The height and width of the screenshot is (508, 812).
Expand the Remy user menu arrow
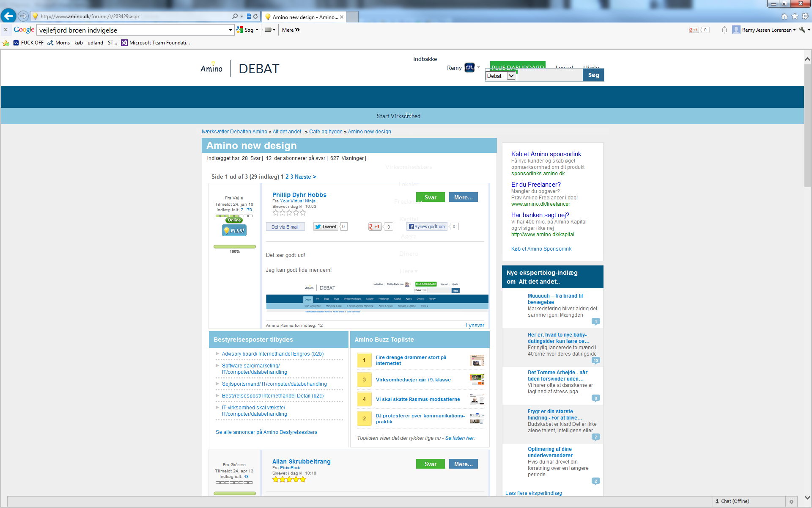pyautogui.click(x=479, y=67)
